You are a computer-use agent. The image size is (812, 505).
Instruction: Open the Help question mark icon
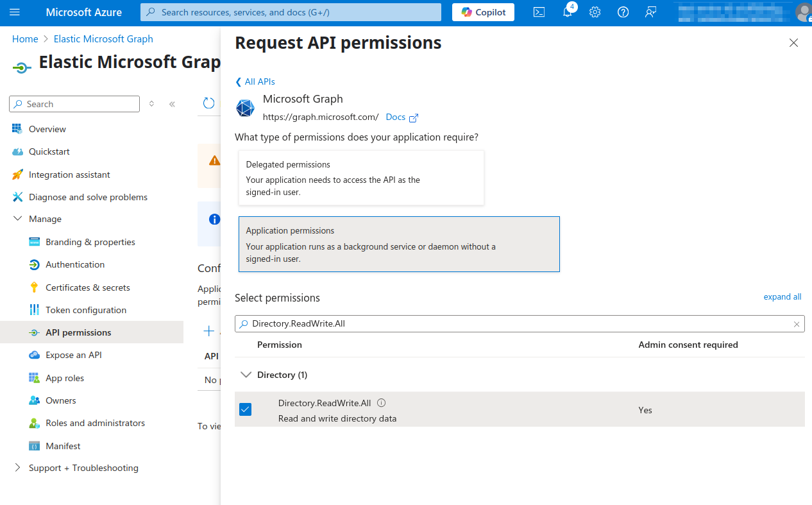pos(623,12)
